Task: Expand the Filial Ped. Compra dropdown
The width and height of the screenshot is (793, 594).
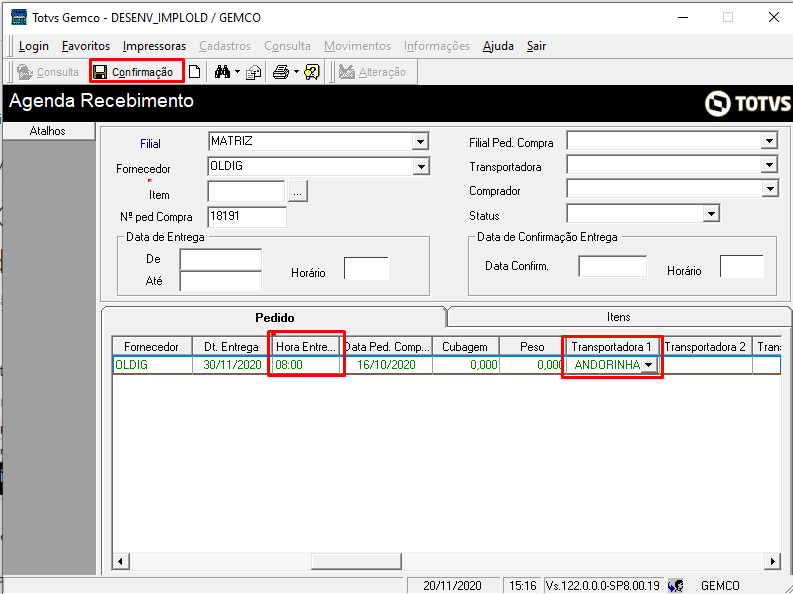Action: [769, 141]
